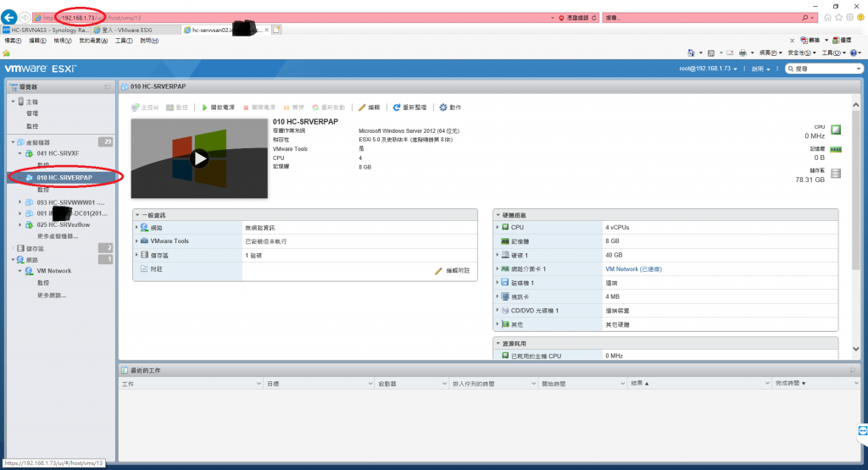Click the IE Home icon
The image size is (868, 470).
coord(827,18)
